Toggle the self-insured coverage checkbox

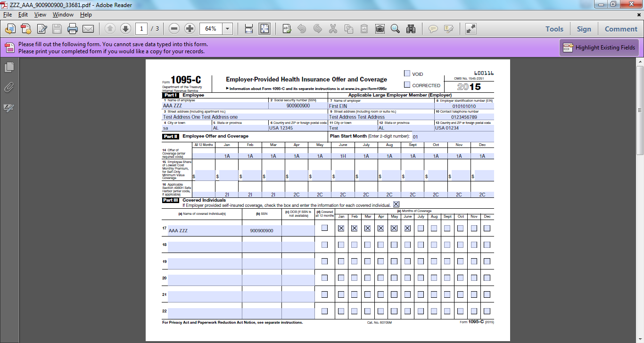click(396, 204)
